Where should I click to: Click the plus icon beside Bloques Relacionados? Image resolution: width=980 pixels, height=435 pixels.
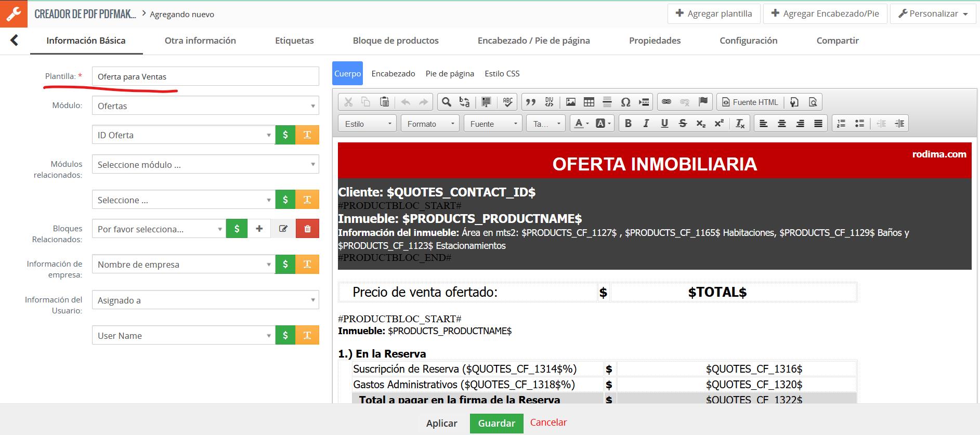259,229
